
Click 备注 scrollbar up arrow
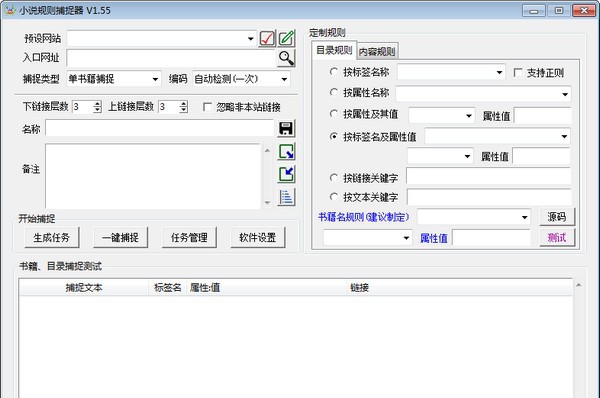click(x=267, y=151)
